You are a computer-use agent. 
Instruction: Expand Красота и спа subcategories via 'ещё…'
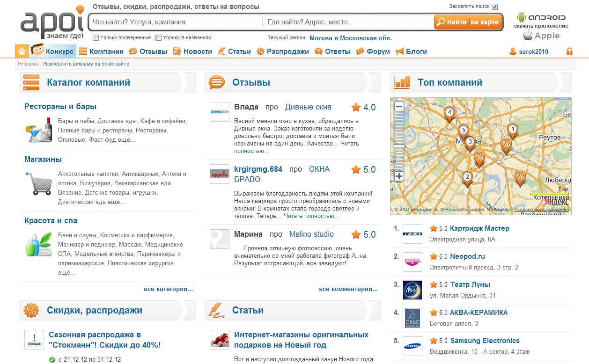click(66, 273)
